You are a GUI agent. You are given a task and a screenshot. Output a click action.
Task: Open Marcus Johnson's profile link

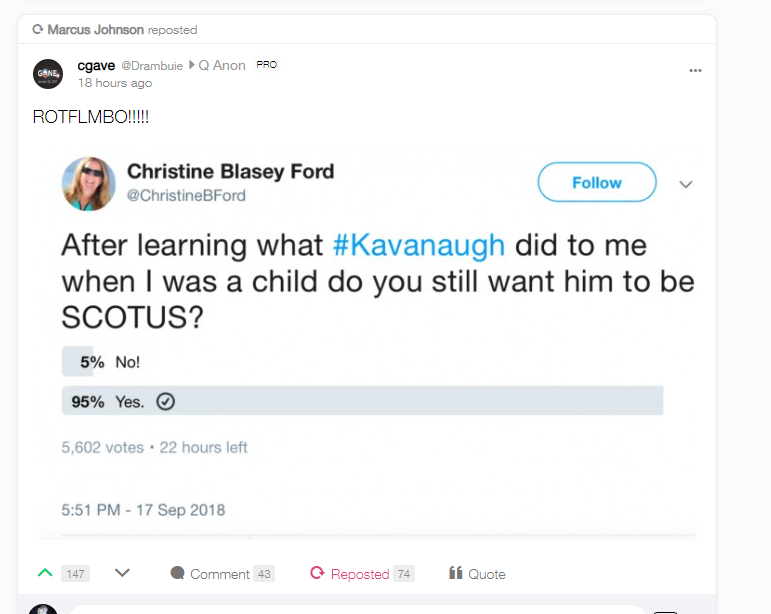pos(95,30)
